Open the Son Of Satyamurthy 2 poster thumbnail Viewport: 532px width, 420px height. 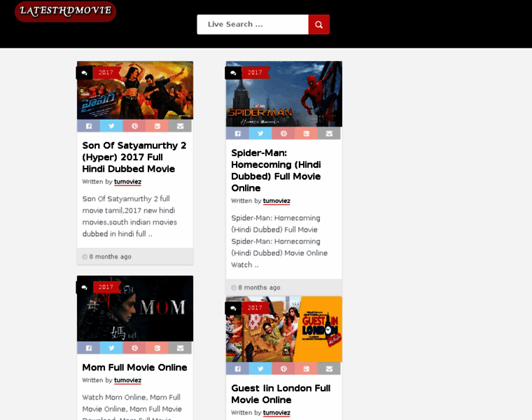[x=135, y=90]
